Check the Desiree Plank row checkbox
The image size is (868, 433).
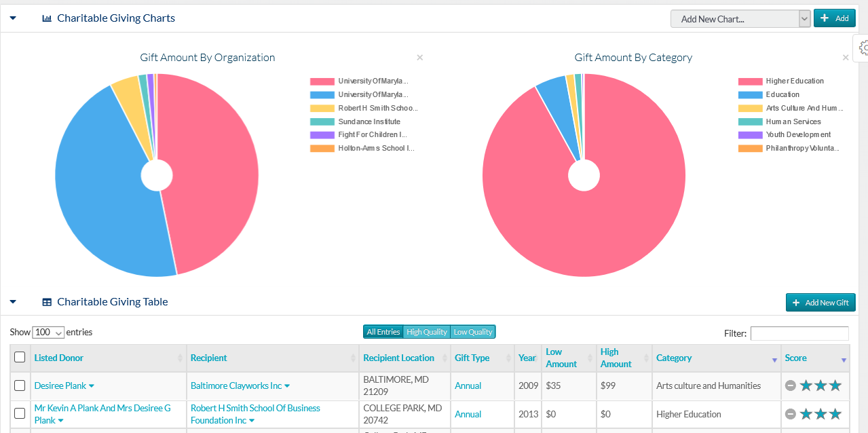coord(20,385)
